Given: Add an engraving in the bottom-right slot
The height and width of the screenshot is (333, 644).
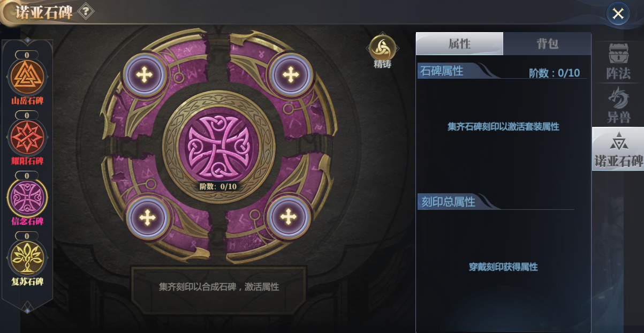Looking at the screenshot, I should coord(289,217).
